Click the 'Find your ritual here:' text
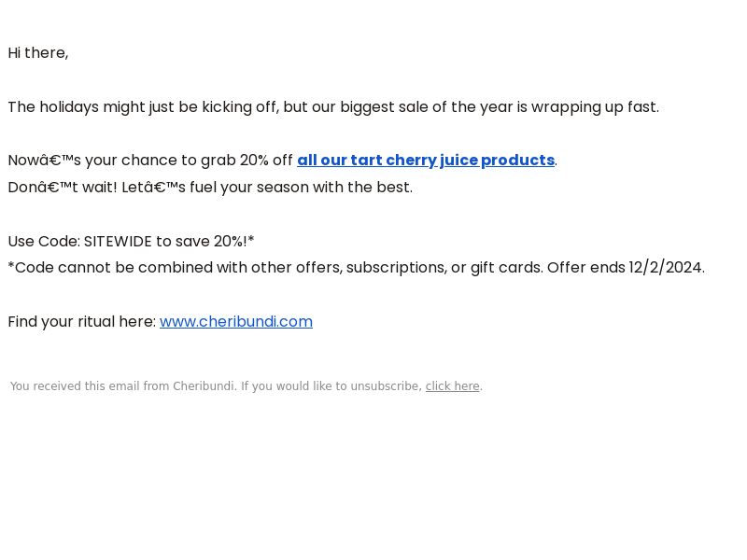 pyautogui.click(x=82, y=322)
